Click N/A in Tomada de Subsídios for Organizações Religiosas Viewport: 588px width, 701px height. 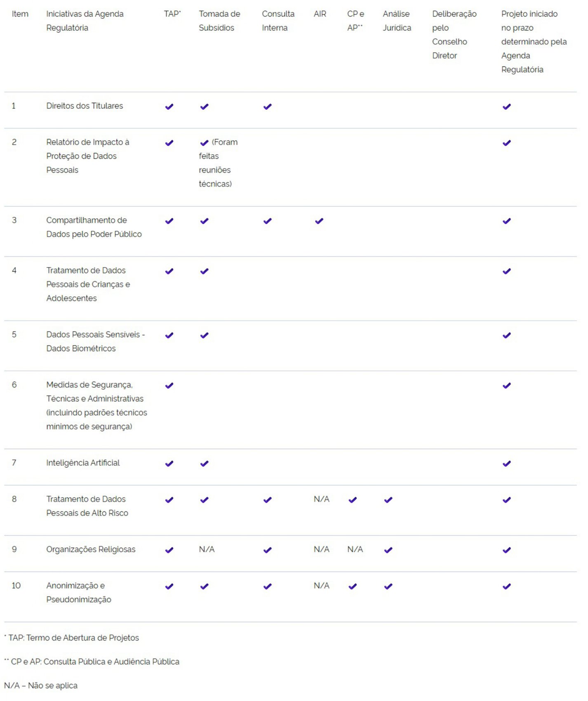click(207, 549)
